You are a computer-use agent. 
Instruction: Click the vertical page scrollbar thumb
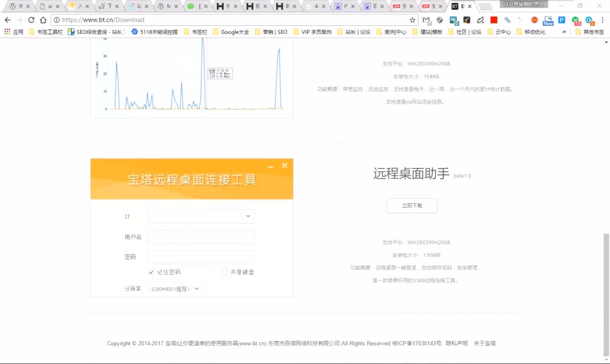606,295
